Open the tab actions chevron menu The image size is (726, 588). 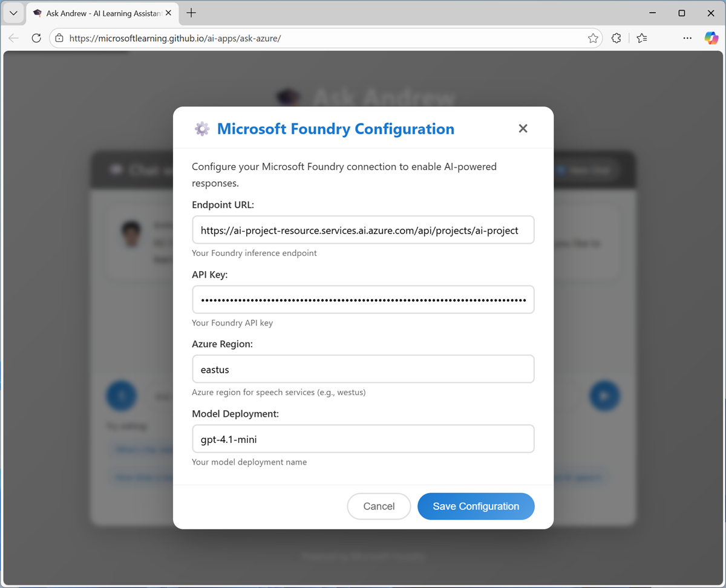point(13,13)
